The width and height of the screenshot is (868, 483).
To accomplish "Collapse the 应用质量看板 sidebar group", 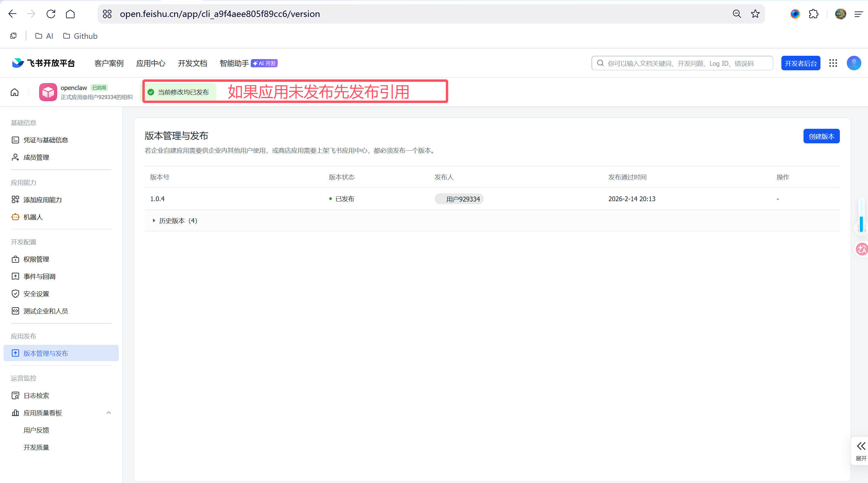I will coord(108,412).
